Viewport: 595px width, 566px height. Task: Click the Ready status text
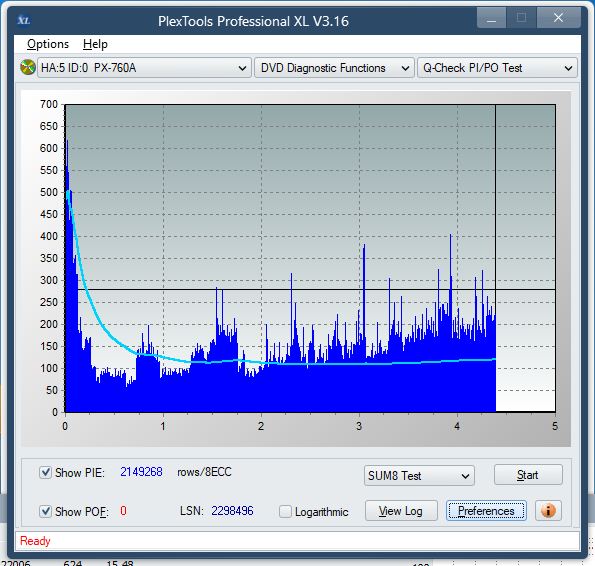pos(35,541)
